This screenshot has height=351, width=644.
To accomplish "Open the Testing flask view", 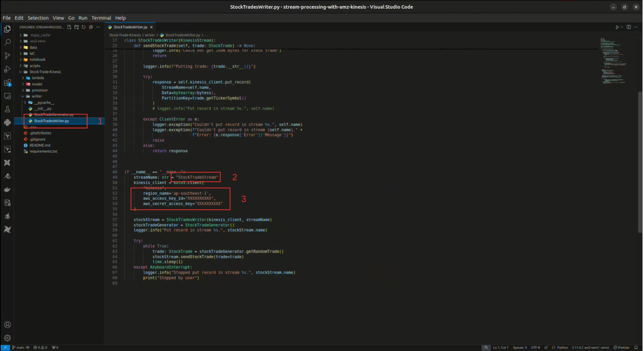I will (8, 109).
